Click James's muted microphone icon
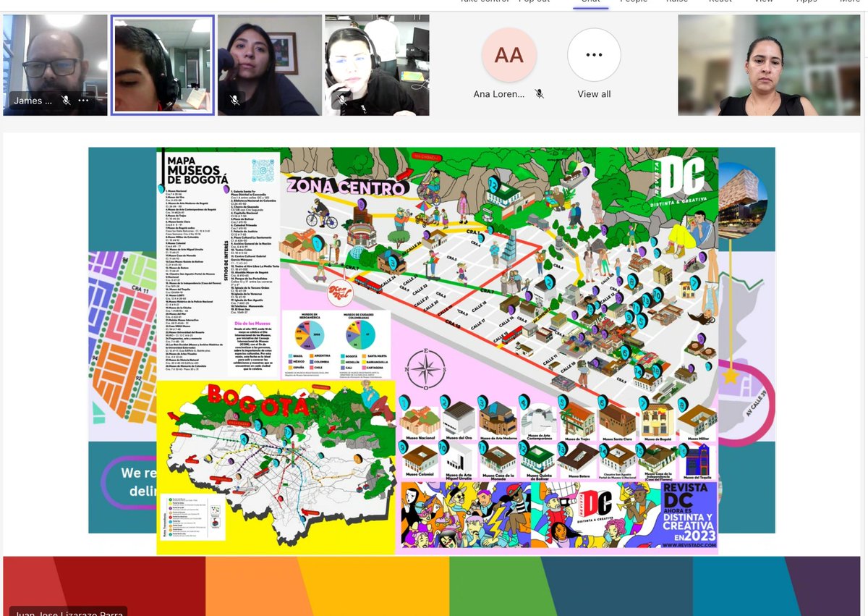Screen dimensions: 868x616 [66, 101]
